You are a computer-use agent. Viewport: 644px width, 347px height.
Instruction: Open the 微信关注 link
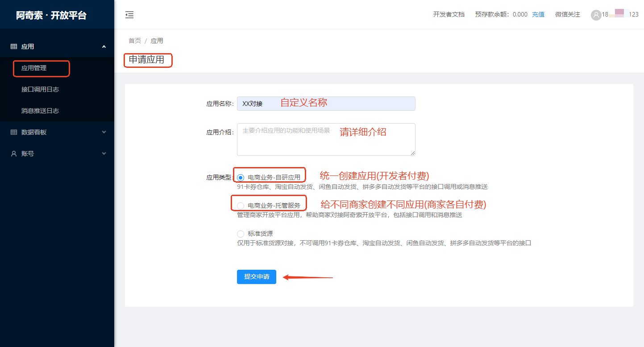point(568,15)
